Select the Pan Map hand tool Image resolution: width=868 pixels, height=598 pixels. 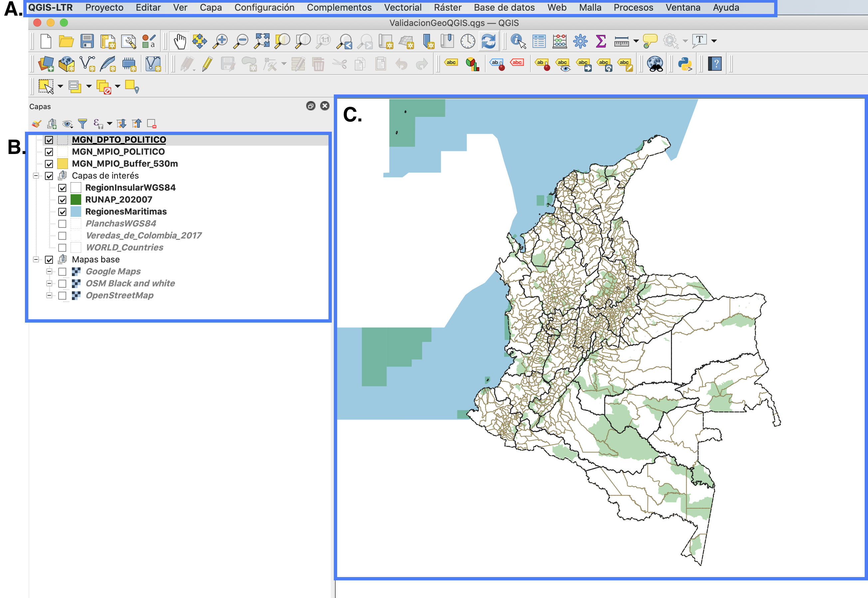[180, 41]
